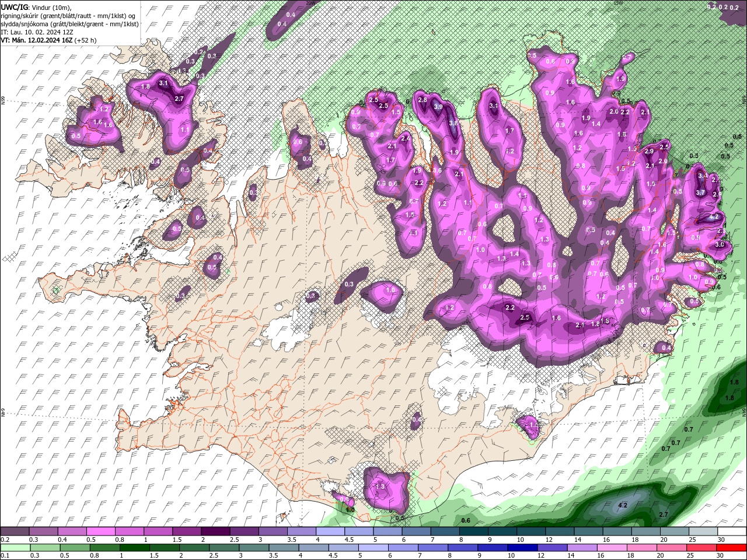This screenshot has height=560, width=747.
Task: Click the 3.7 snowfall value in the east
Action: tap(701, 192)
